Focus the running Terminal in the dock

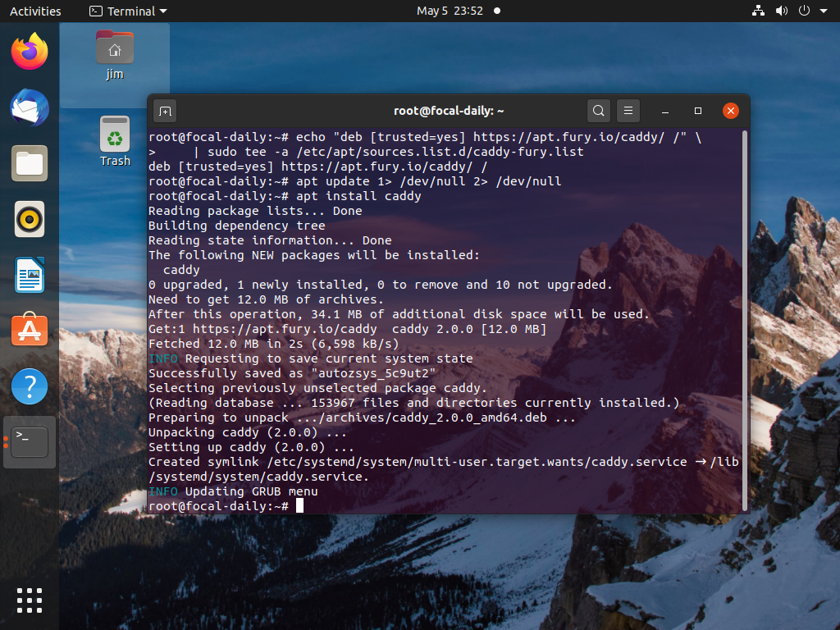pos(29,441)
